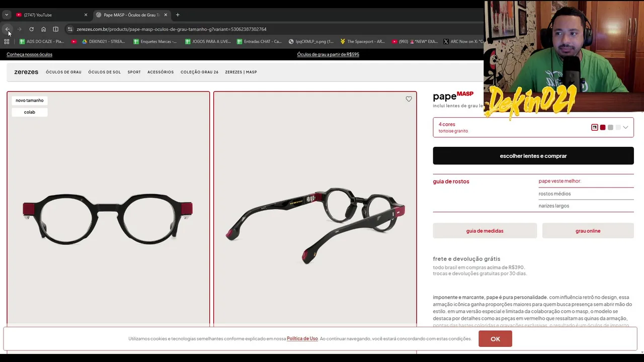Open the 'guia de medidas' button
Image resolution: width=644 pixels, height=362 pixels.
pyautogui.click(x=485, y=231)
